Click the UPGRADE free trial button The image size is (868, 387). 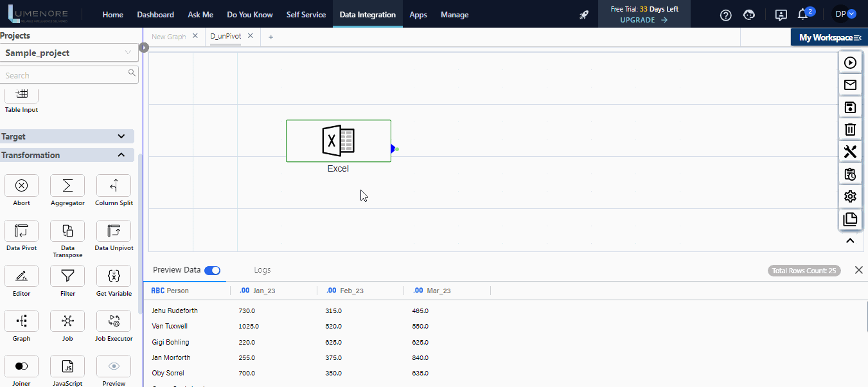coord(643,20)
